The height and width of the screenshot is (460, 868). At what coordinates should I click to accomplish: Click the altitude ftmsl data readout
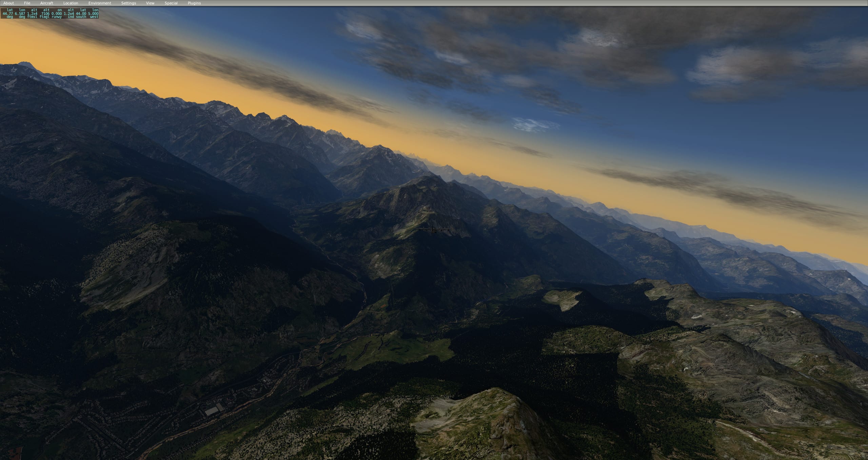[x=33, y=14]
